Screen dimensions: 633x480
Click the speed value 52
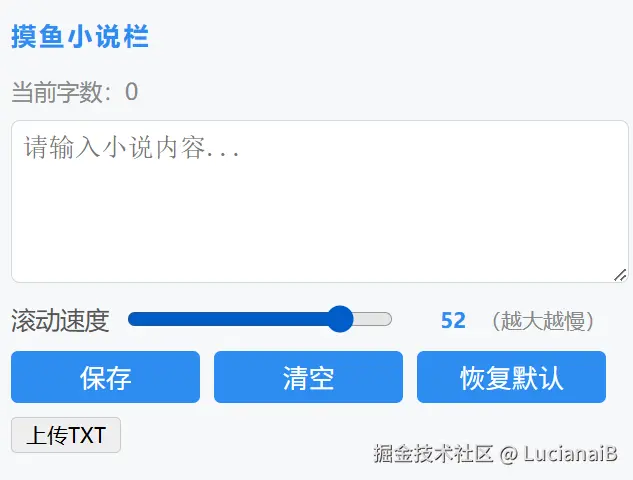[x=453, y=321]
